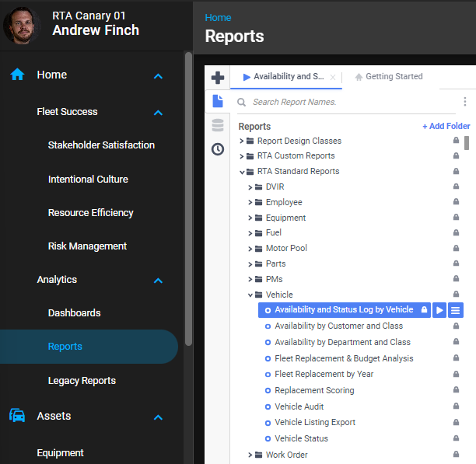This screenshot has height=464, width=476.
Task: Expand the Work Order folder
Action: pos(250,455)
